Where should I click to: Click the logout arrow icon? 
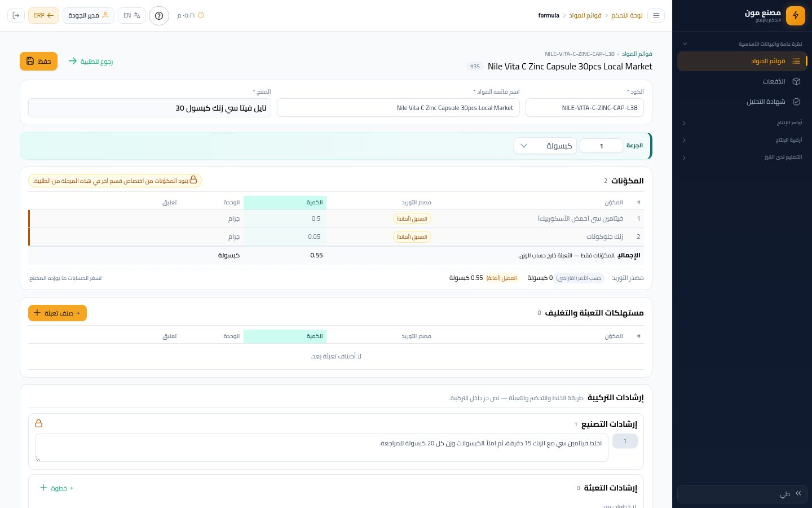(16, 15)
